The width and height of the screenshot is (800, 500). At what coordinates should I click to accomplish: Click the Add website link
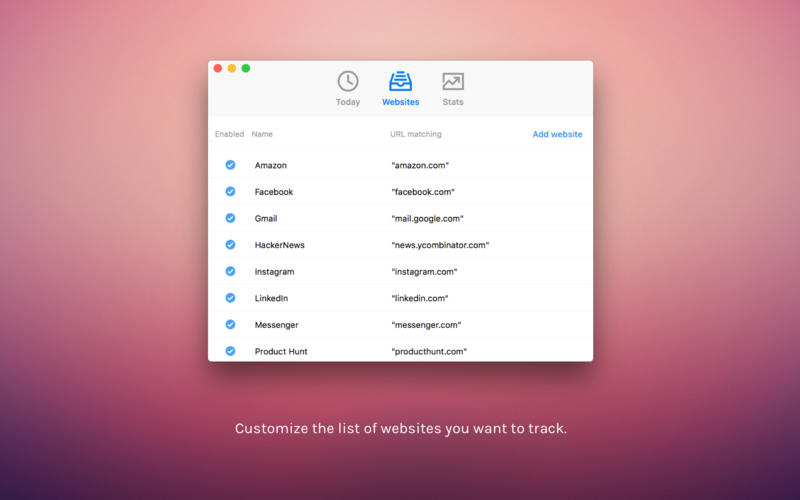[x=557, y=134]
